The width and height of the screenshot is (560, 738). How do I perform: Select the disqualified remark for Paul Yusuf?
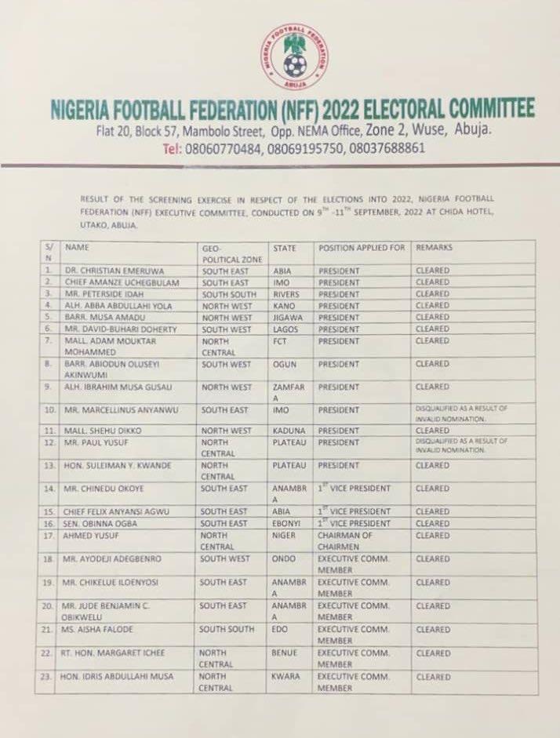(x=461, y=445)
